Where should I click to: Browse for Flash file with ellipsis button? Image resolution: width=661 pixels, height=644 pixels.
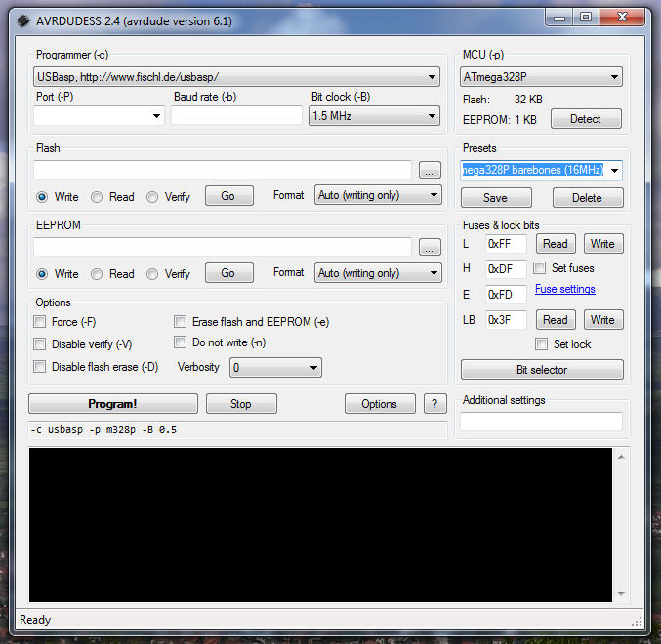pyautogui.click(x=430, y=170)
